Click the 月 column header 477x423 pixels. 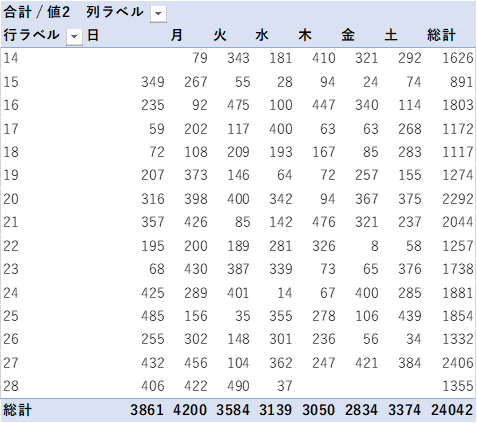point(177,35)
